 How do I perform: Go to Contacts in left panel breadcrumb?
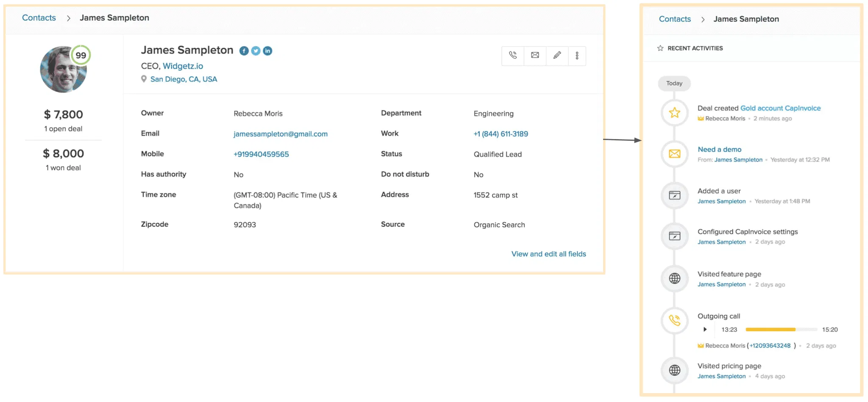pos(39,18)
